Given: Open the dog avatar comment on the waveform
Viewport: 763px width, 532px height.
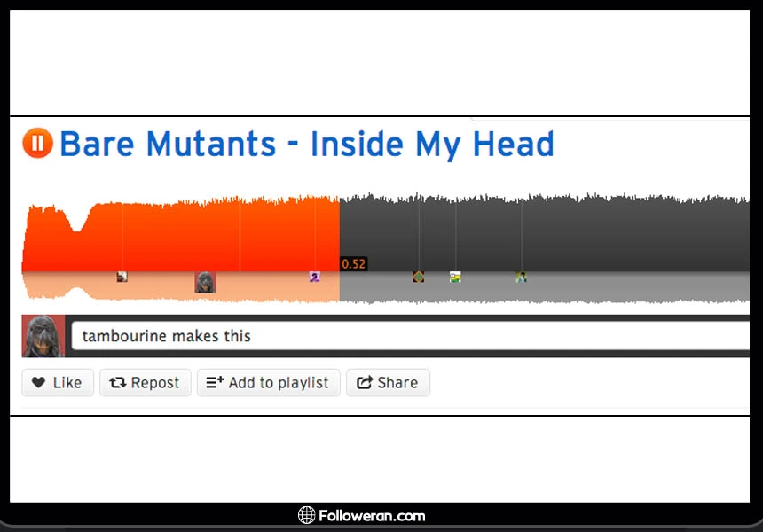Looking at the screenshot, I should [205, 282].
